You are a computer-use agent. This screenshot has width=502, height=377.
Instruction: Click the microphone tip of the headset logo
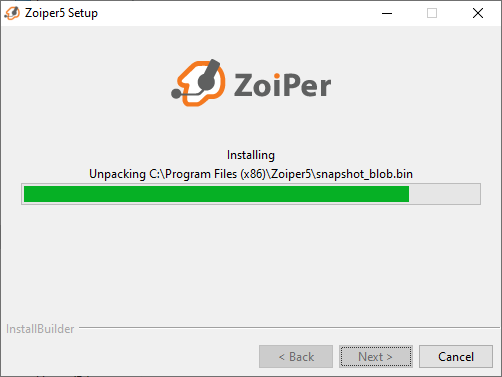point(176,94)
